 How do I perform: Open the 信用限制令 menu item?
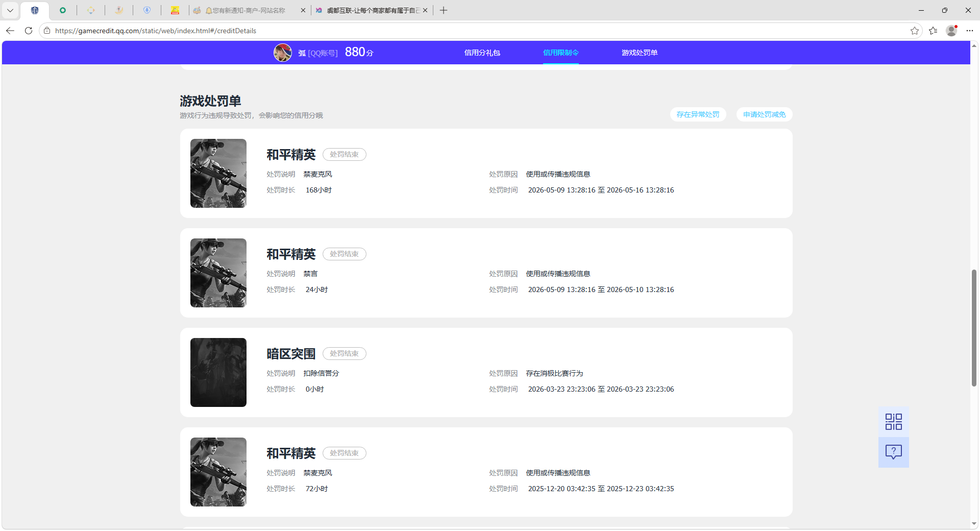click(x=560, y=53)
